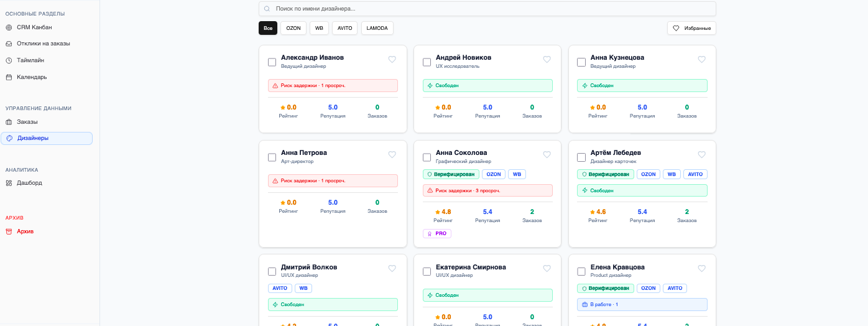Filter designers by OZON
The height and width of the screenshot is (326, 868).
293,28
